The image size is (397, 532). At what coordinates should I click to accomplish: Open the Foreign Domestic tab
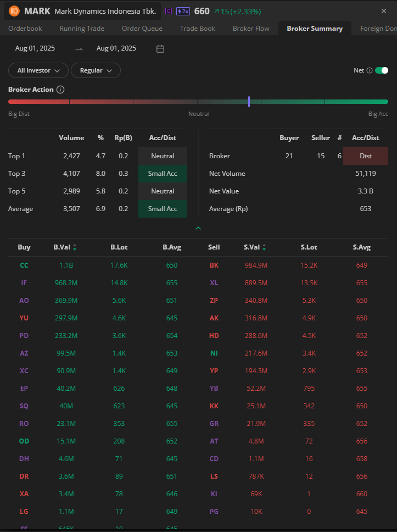pos(378,29)
